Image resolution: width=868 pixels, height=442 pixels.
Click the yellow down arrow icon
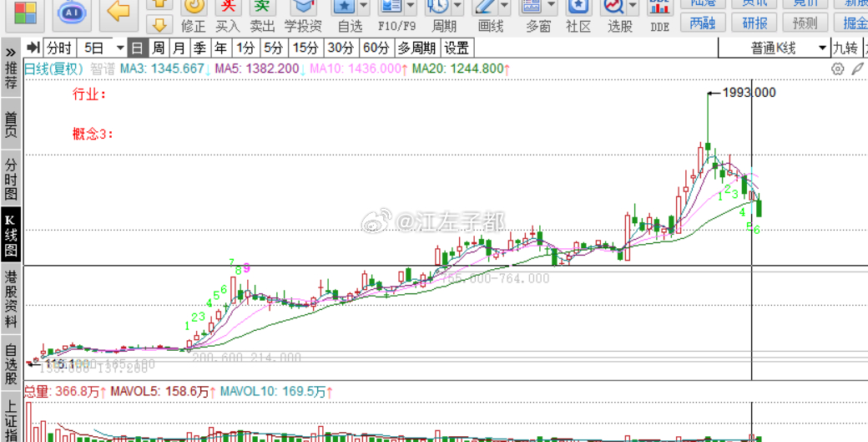coord(159,24)
